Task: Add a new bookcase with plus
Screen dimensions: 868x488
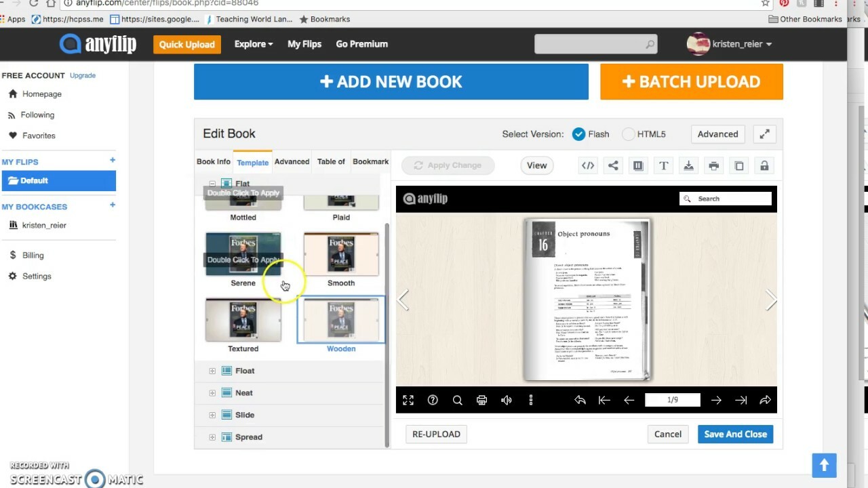Action: coord(113,205)
